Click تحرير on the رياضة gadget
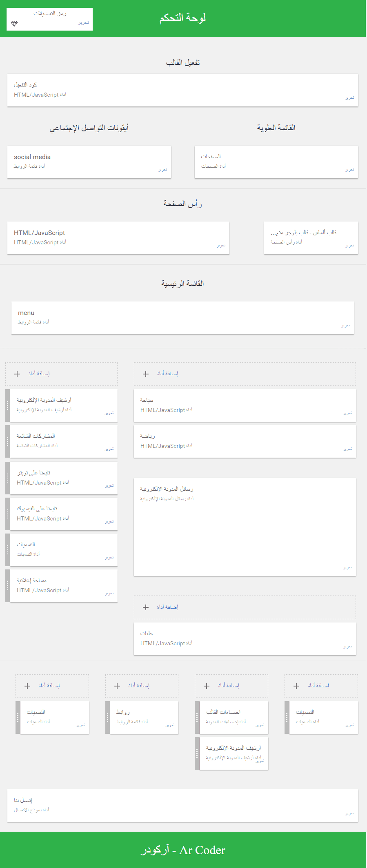The height and width of the screenshot is (868, 367). click(x=347, y=449)
